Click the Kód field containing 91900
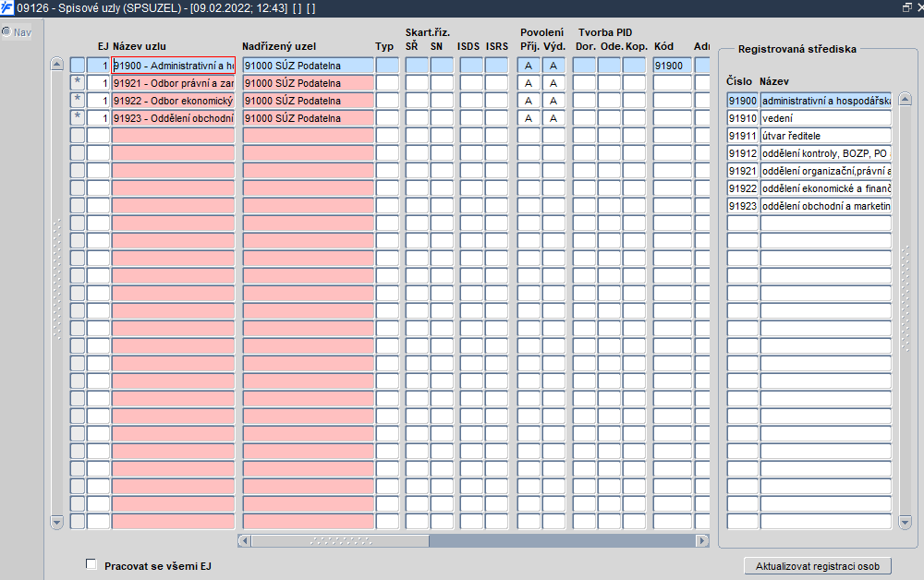The height and width of the screenshot is (580, 924). coord(673,66)
